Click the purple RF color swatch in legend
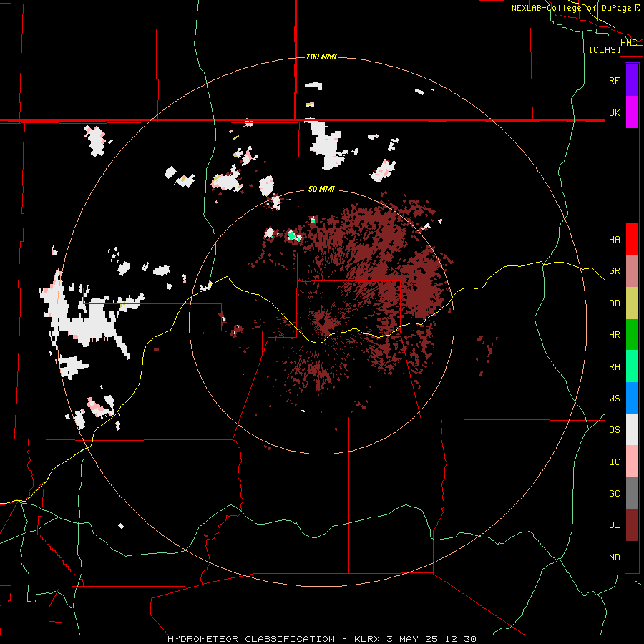This screenshot has width=644, height=644. tap(632, 80)
